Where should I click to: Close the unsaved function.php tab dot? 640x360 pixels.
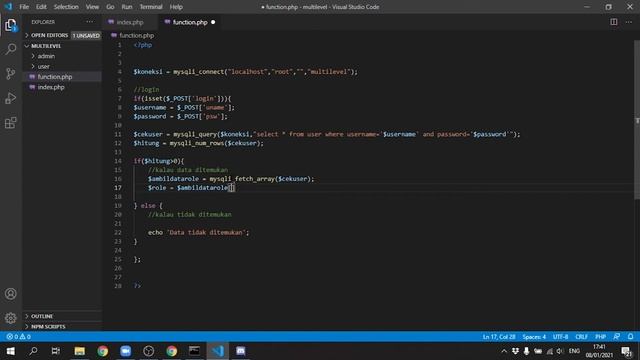(213, 22)
